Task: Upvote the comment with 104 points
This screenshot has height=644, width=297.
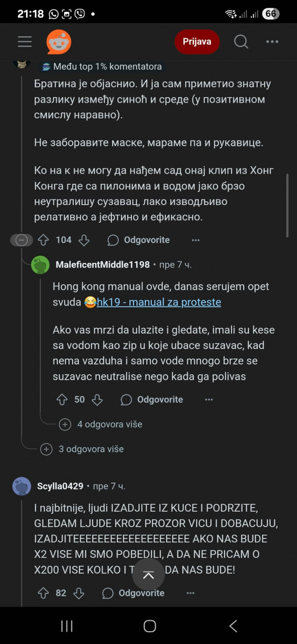Action: tap(44, 240)
